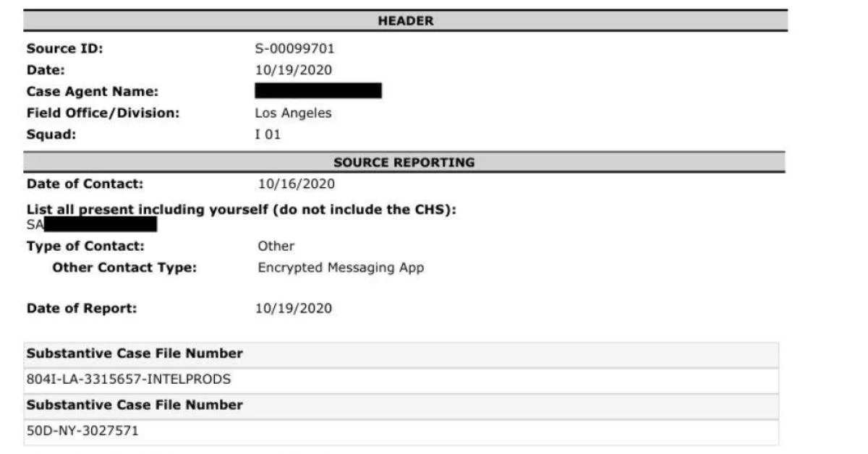Click the Date of Report value

pyautogui.click(x=294, y=309)
